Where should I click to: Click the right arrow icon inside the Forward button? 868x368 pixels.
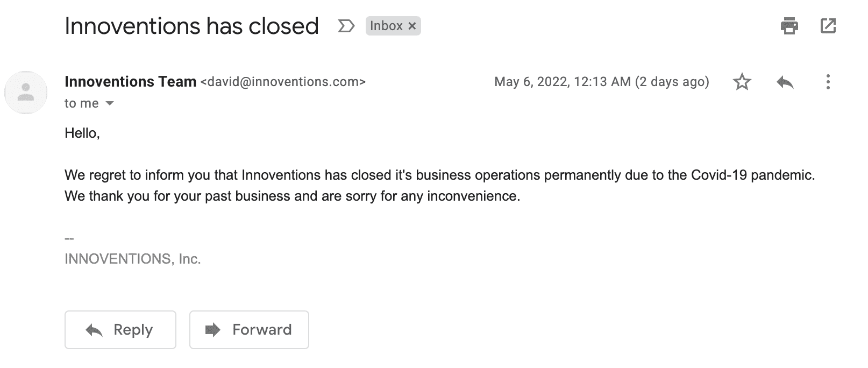(213, 330)
